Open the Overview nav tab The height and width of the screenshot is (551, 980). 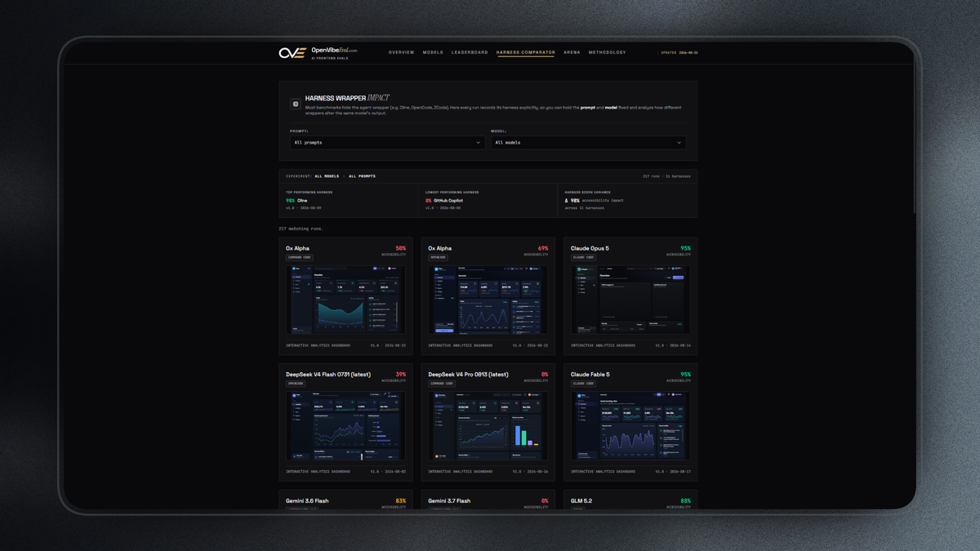click(x=401, y=52)
